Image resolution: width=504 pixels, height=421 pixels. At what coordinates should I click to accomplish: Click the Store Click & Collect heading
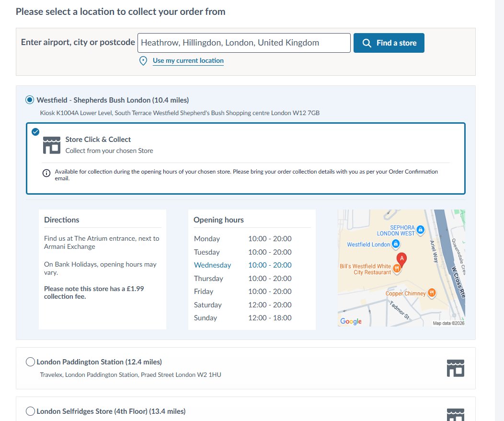point(98,139)
